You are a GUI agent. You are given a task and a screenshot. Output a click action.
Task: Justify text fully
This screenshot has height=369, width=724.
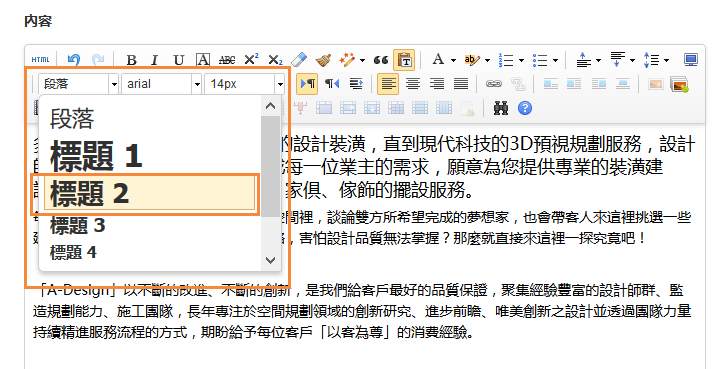461,84
